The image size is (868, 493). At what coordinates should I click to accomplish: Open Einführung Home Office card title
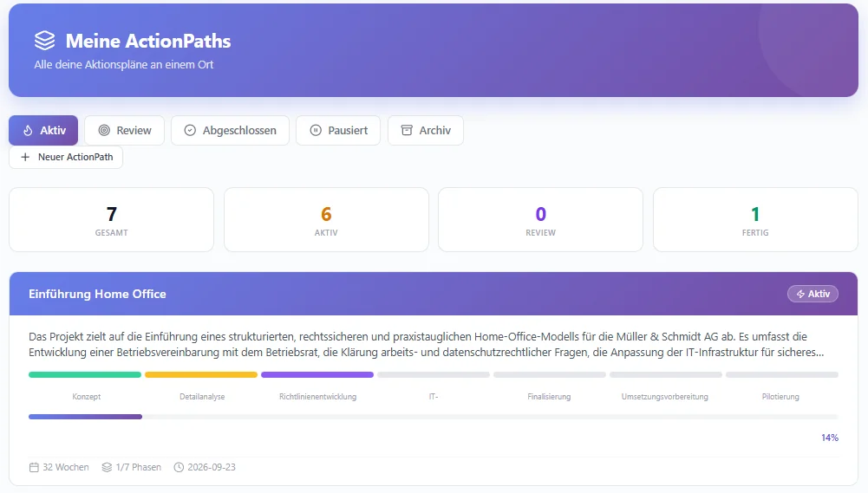click(97, 294)
